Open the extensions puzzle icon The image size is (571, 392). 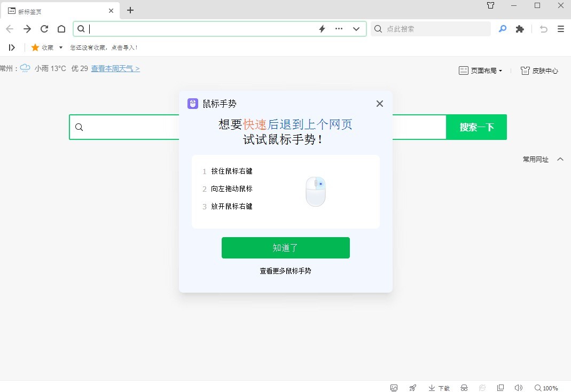click(520, 29)
